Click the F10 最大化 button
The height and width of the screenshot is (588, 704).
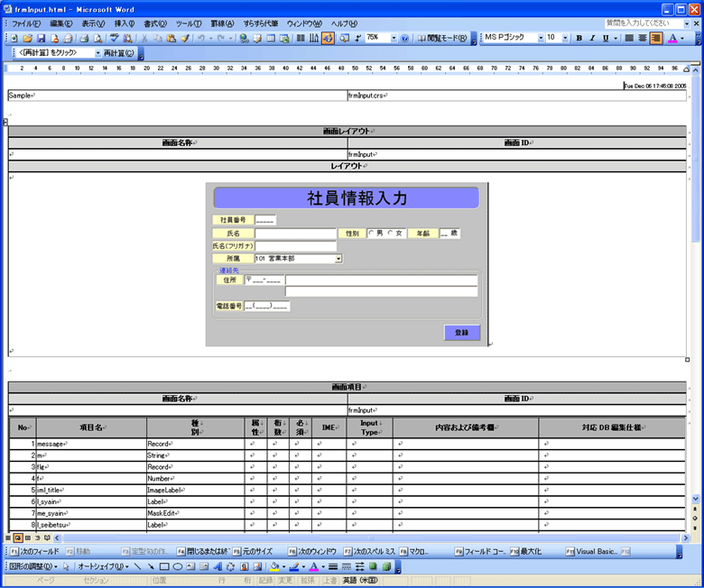(x=526, y=552)
